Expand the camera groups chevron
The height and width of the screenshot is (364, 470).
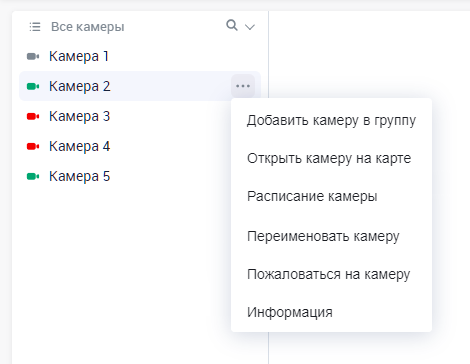click(x=250, y=27)
